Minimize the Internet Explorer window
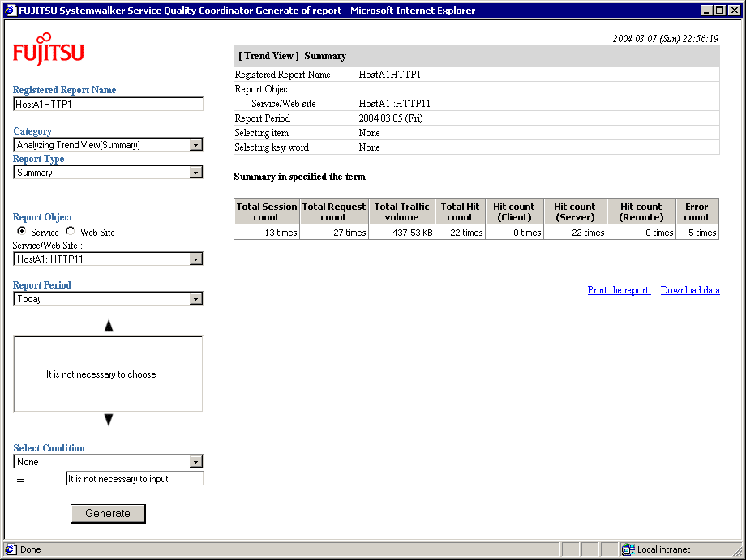The image size is (746, 560). [x=706, y=11]
